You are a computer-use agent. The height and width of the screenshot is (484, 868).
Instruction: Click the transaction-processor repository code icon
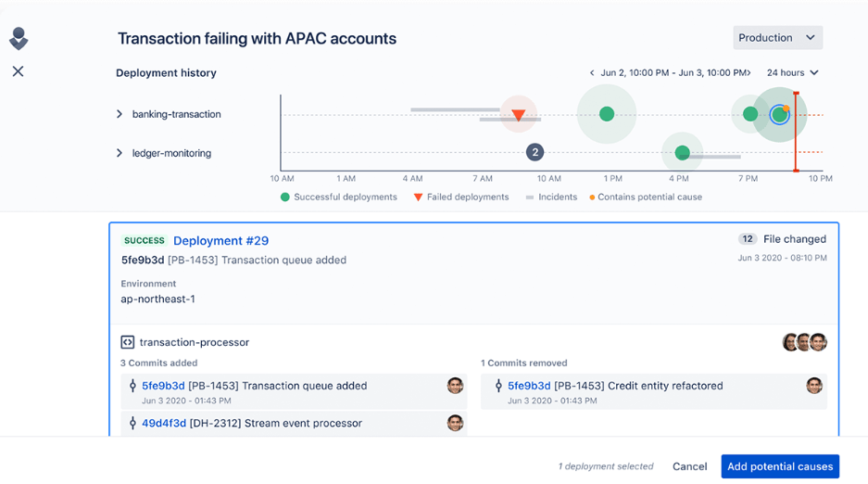pyautogui.click(x=127, y=342)
